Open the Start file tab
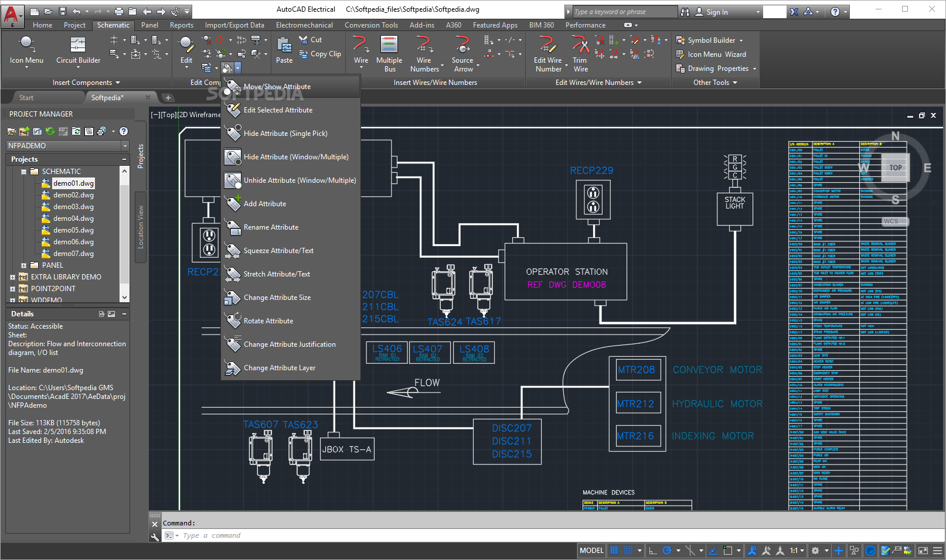946x560 pixels. point(26,98)
